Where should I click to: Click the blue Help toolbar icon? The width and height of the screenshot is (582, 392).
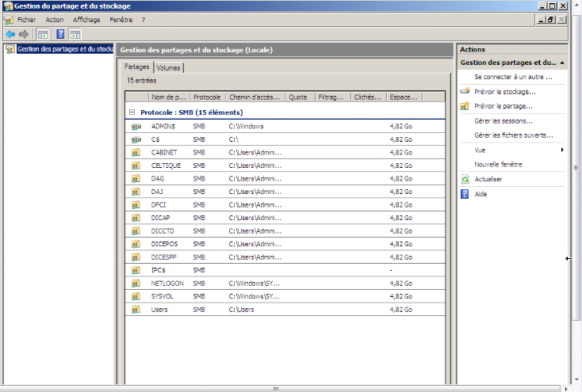(x=59, y=34)
